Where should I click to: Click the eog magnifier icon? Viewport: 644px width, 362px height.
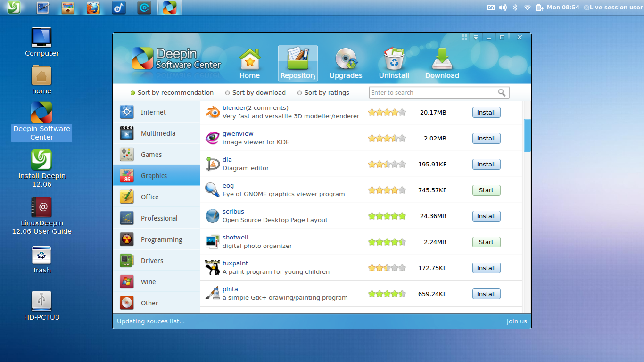pos(213,190)
